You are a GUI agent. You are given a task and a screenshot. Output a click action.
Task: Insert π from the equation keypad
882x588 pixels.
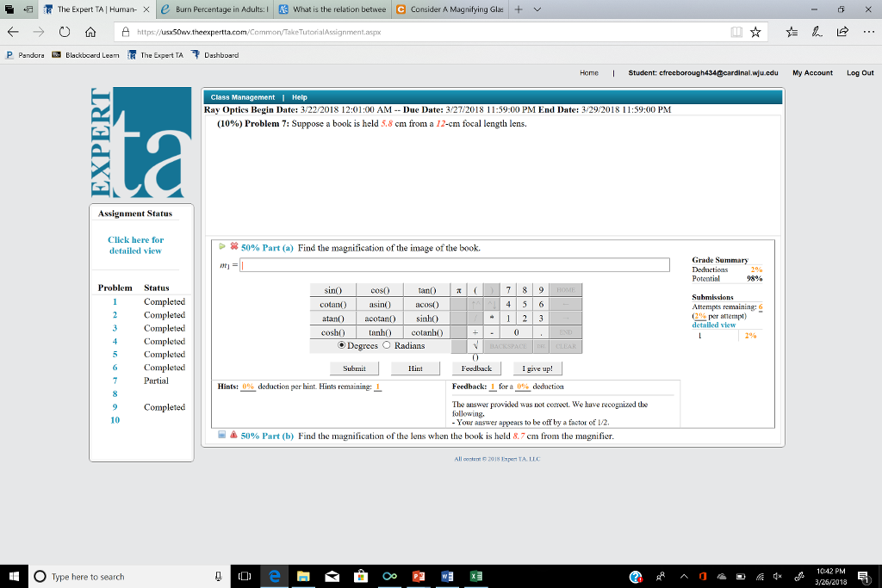pyautogui.click(x=458, y=290)
